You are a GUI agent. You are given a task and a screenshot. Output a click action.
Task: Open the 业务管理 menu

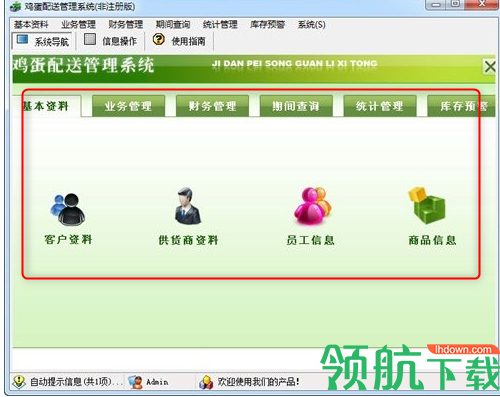pyautogui.click(x=78, y=24)
